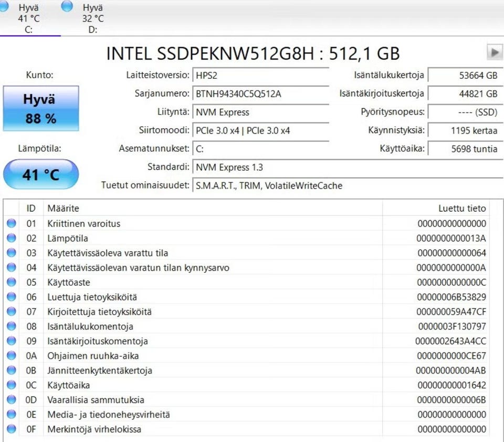Screen dimensions: 504x442
Task: Click the Hyvä 88 % health status button
Action: pos(41,108)
